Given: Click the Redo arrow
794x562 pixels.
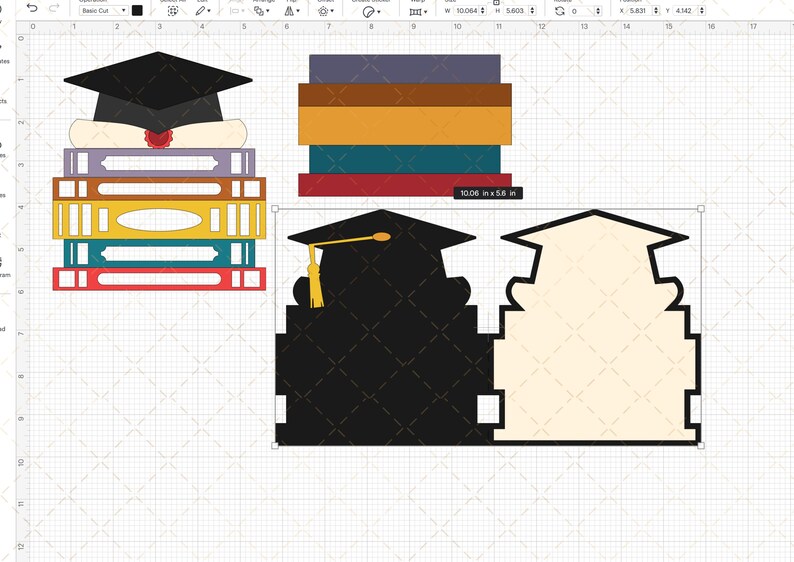Looking at the screenshot, I should [x=54, y=8].
